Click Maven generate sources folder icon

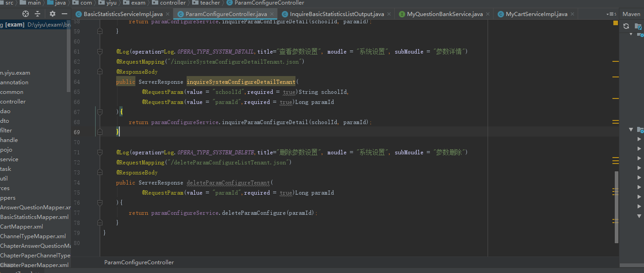point(639,27)
